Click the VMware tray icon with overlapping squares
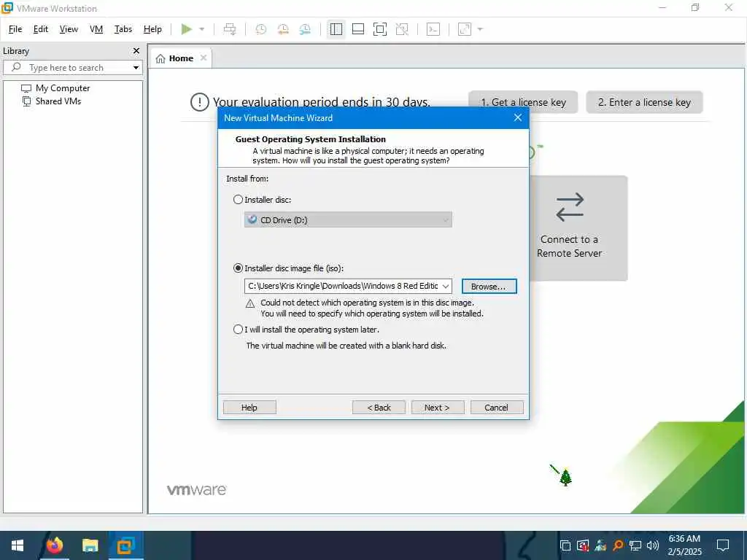The image size is (747, 560). pos(565,545)
